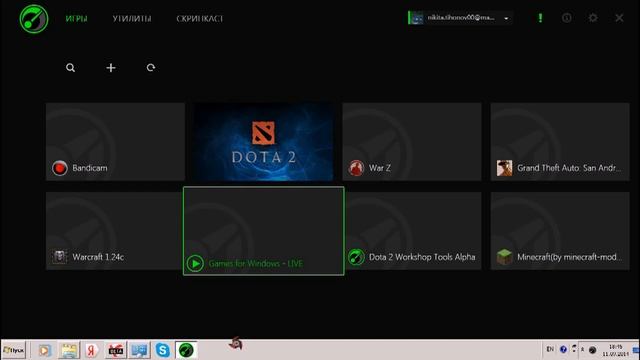The height and width of the screenshot is (360, 640).
Task: Click the Warcraft 1.24c label
Action: click(98, 257)
